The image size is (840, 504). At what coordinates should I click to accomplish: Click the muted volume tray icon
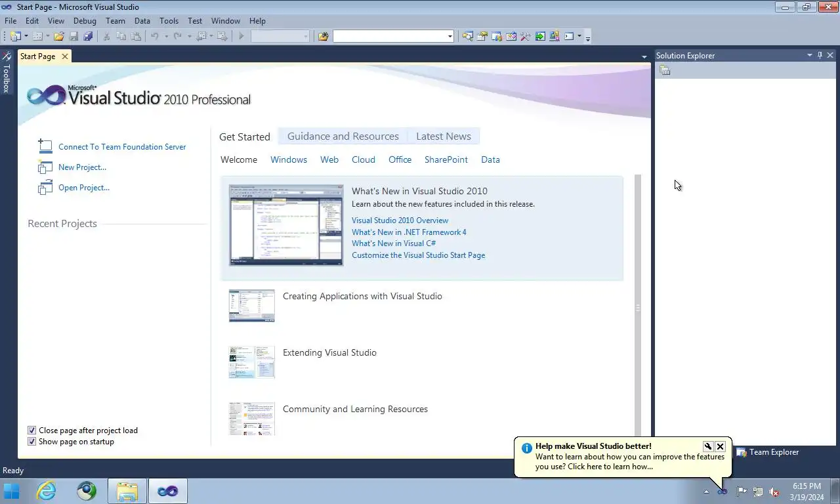pyautogui.click(x=774, y=492)
